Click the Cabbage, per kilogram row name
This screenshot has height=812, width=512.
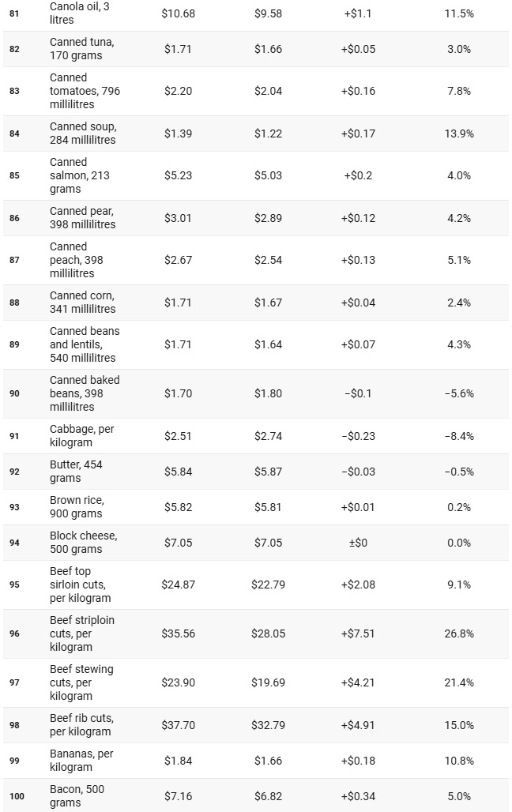[82, 436]
